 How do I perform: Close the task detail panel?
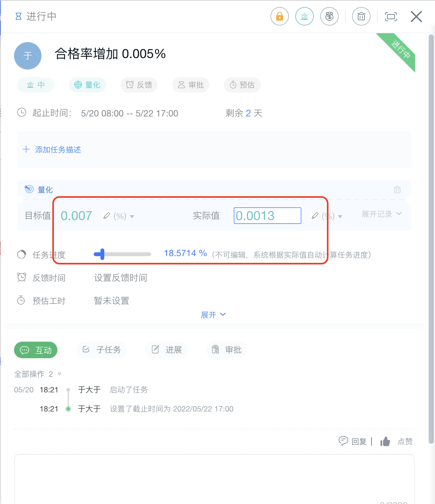coord(416,17)
